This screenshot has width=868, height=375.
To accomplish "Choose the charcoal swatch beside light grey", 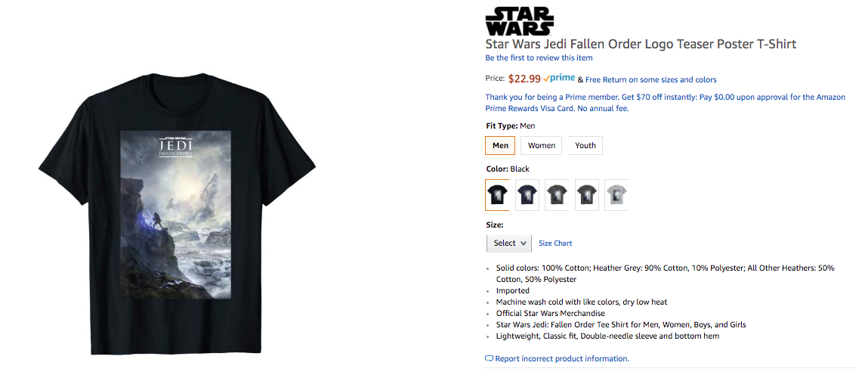I will 587,195.
